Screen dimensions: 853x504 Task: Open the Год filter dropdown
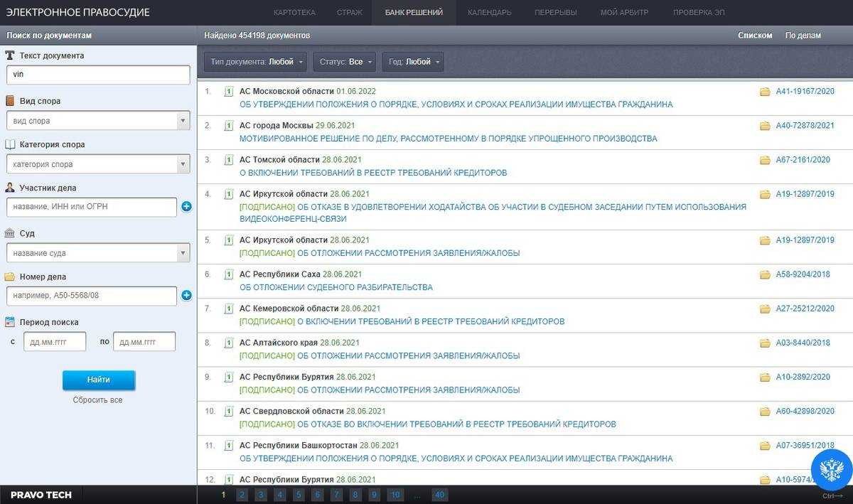pos(413,62)
